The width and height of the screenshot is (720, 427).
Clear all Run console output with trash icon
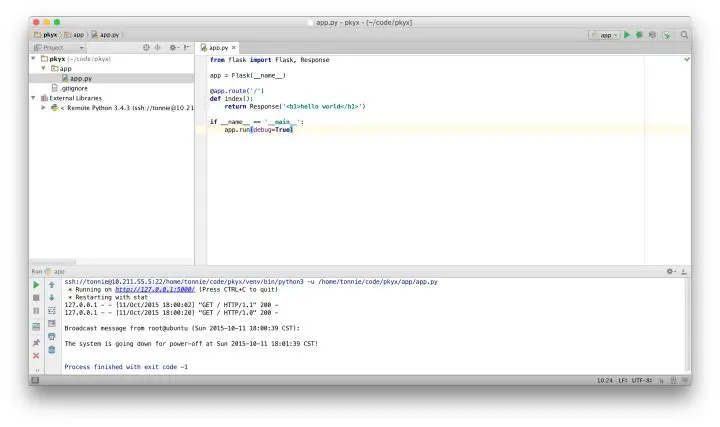tap(52, 350)
